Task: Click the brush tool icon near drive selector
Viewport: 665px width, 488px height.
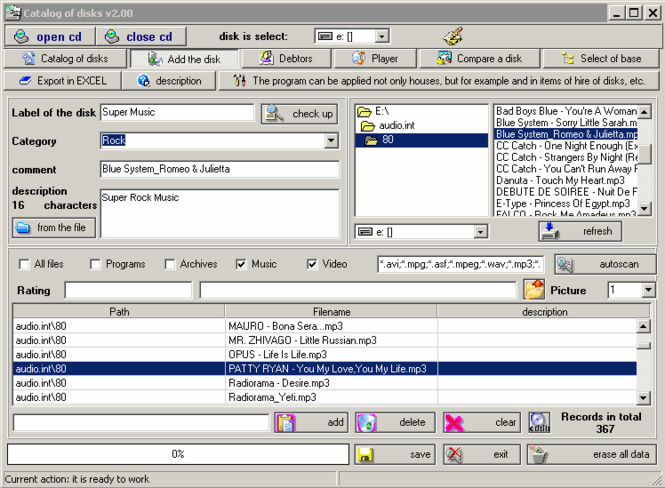Action: pos(453,36)
